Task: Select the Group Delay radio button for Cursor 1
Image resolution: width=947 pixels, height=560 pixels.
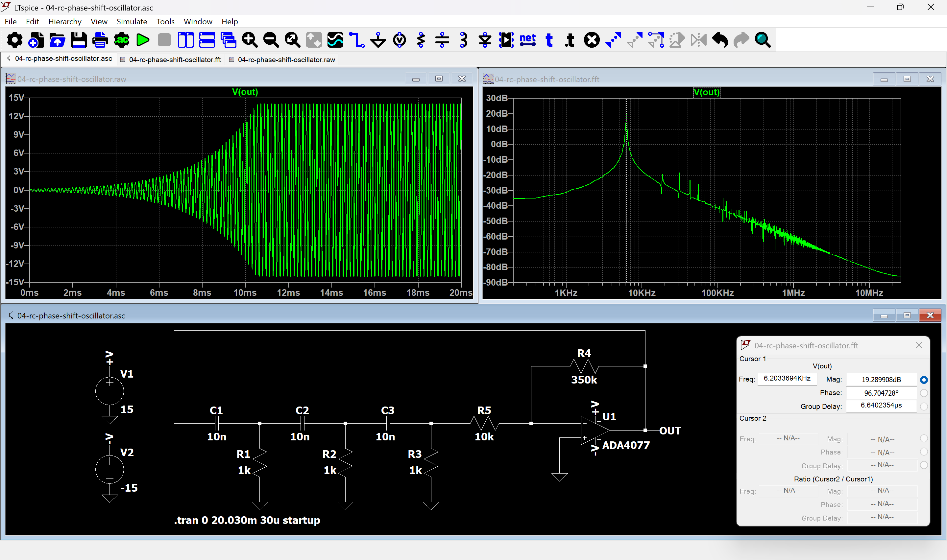Action: pyautogui.click(x=924, y=407)
